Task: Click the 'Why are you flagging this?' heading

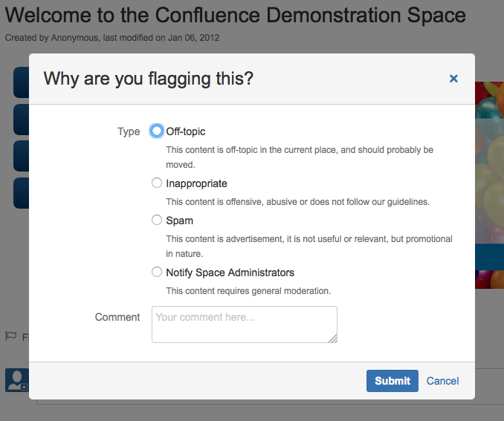Action: pos(149,79)
